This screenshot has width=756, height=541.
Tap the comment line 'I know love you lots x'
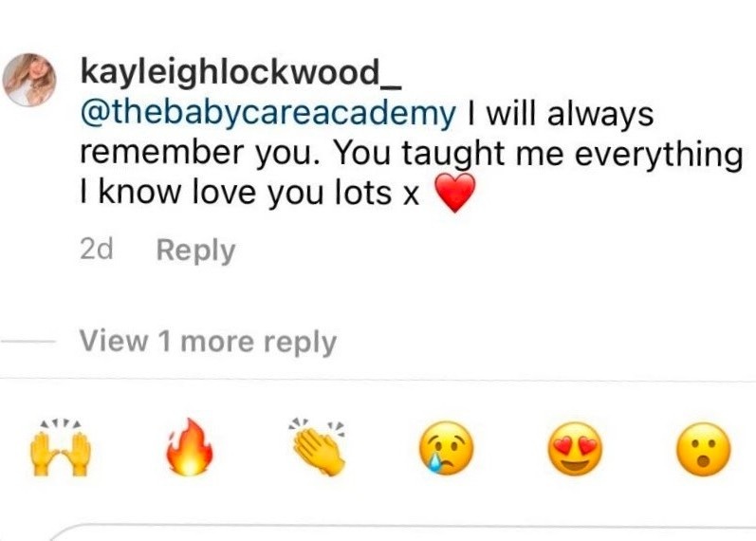249,193
